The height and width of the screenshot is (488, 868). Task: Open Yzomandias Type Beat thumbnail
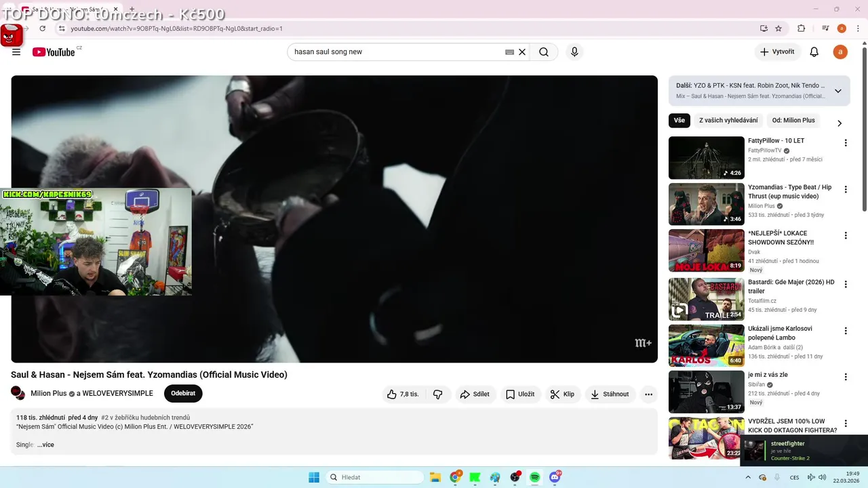click(x=707, y=204)
